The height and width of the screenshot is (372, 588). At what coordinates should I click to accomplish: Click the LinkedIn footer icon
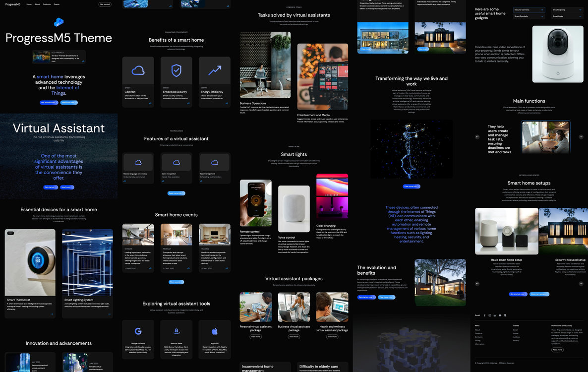point(495,315)
